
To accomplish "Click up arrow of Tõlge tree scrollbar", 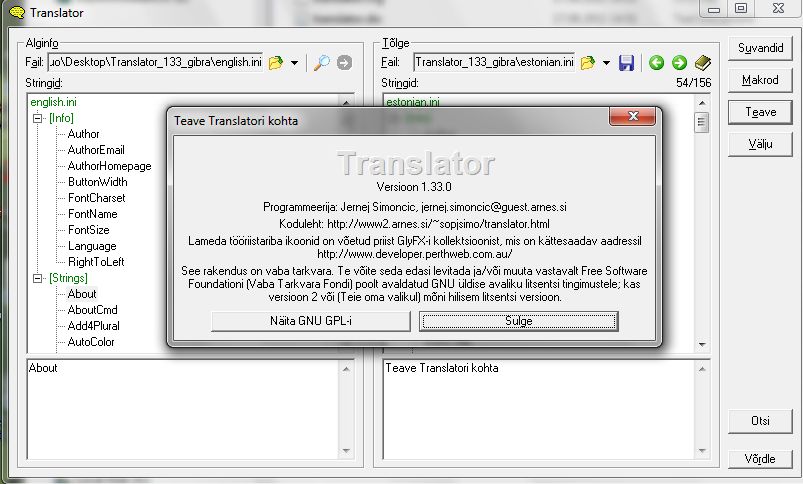I will [702, 103].
